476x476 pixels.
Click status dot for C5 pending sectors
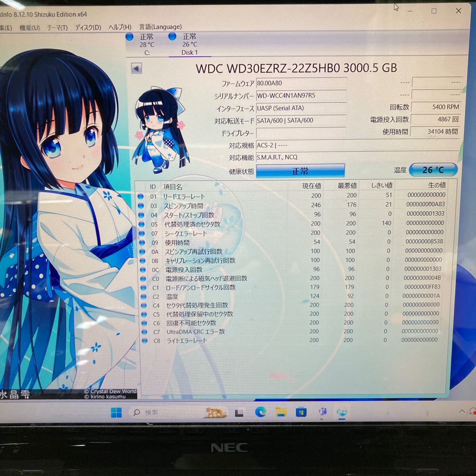(144, 314)
